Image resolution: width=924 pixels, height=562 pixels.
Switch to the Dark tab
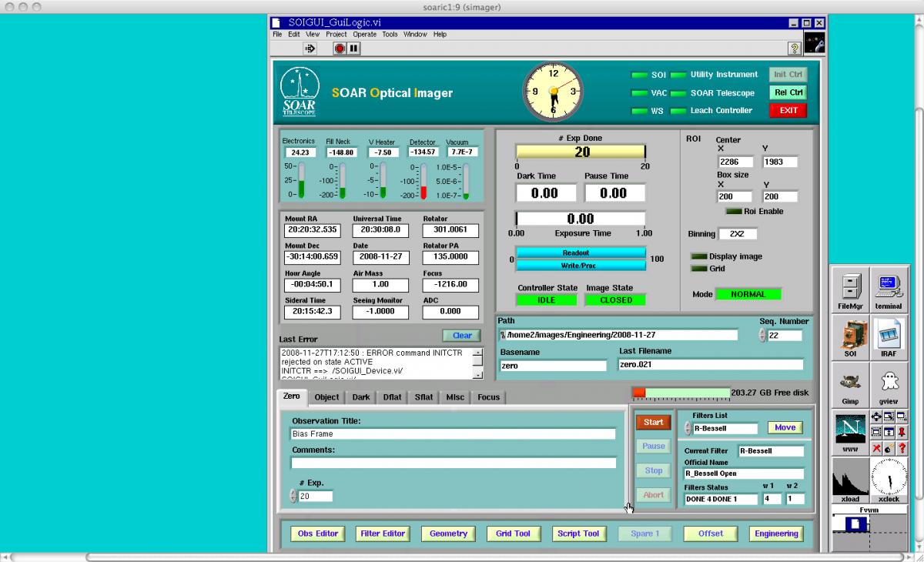click(361, 397)
